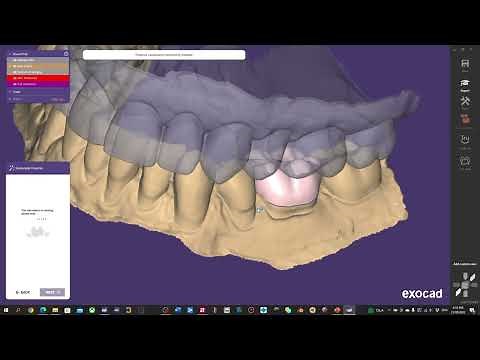The height and width of the screenshot is (360, 480).
Task: Toggle visibility checkbox on the gray group row
Action: [15, 60]
